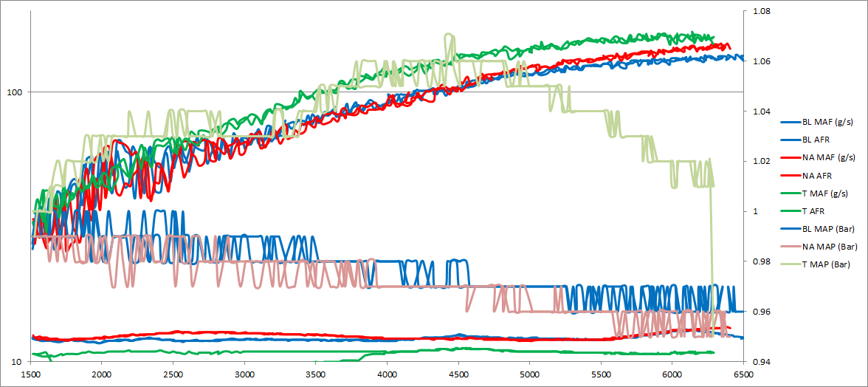Click the 0.94 label on the right axis
The image size is (868, 387).
coord(760,362)
